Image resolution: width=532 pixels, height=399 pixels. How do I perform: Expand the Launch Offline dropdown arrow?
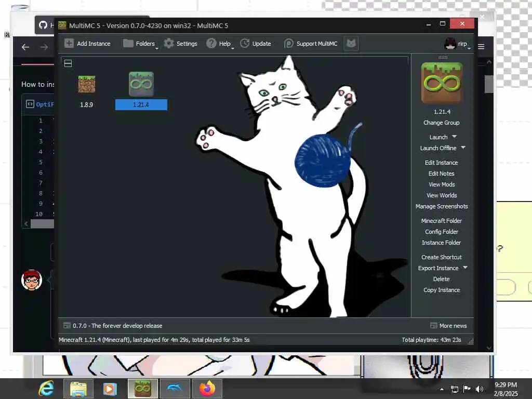[x=463, y=148]
